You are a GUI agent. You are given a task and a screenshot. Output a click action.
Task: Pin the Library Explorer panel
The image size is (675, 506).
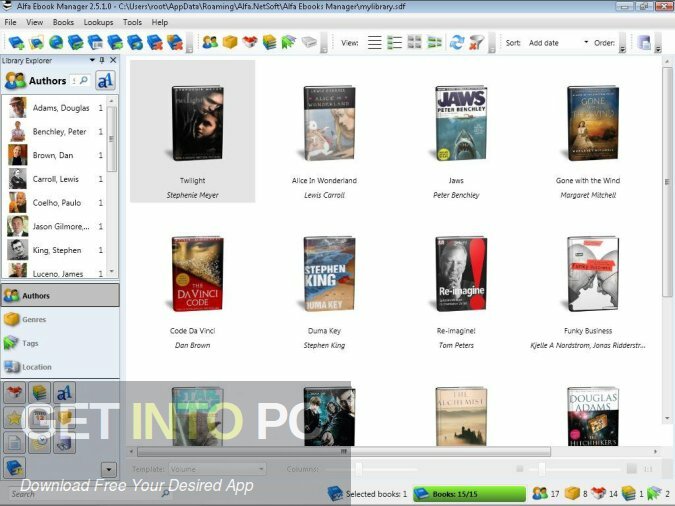[102, 60]
